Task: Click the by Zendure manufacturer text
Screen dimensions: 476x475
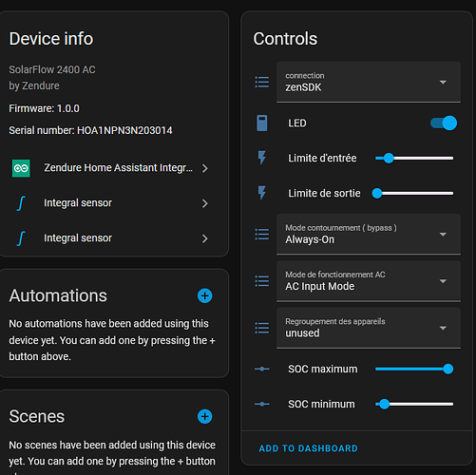Action: [x=34, y=85]
